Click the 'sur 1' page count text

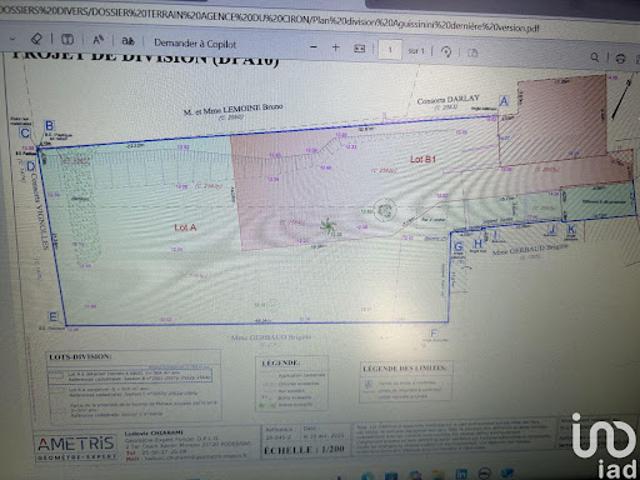click(x=416, y=51)
